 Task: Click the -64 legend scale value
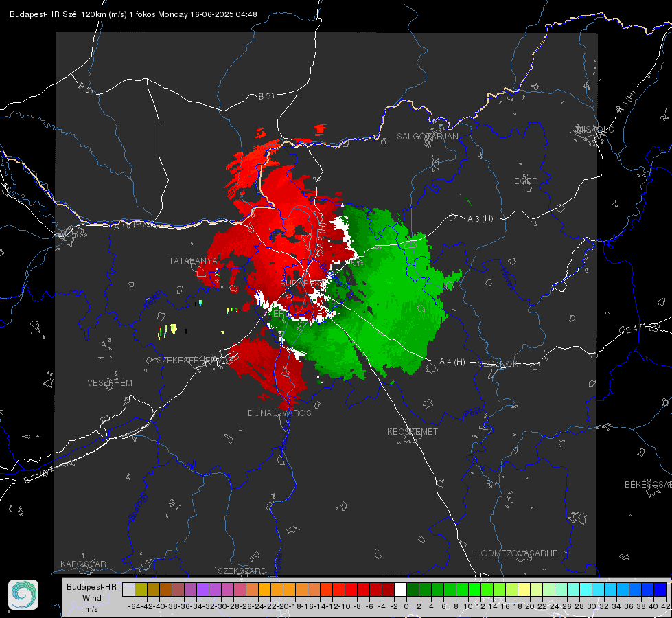[135, 606]
